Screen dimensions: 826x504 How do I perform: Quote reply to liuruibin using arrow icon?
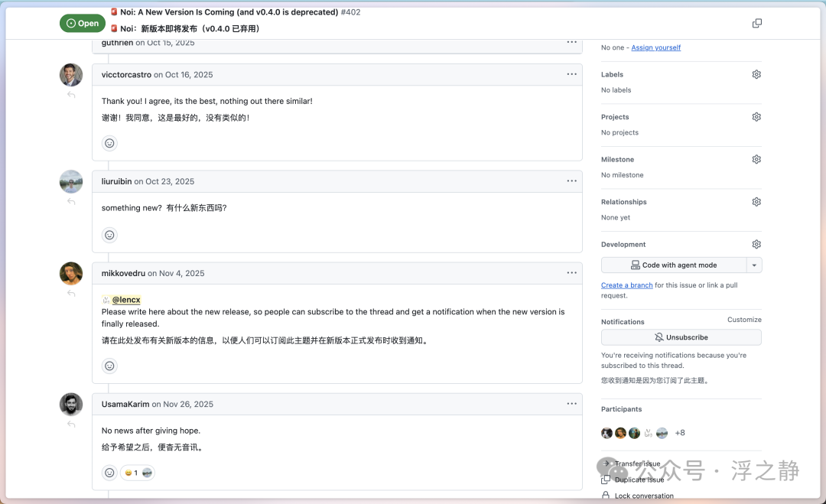coord(71,202)
